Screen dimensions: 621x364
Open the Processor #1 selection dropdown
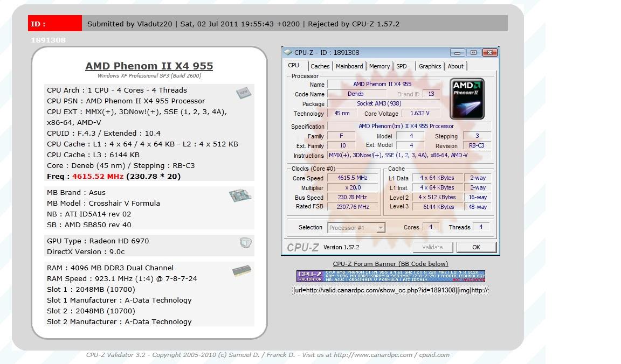pos(381,228)
